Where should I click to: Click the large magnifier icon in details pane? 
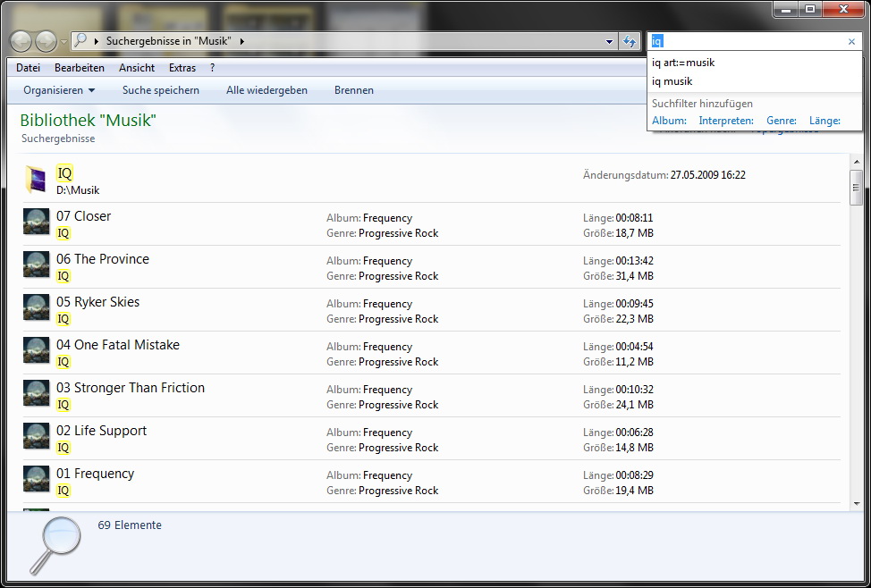(55, 545)
